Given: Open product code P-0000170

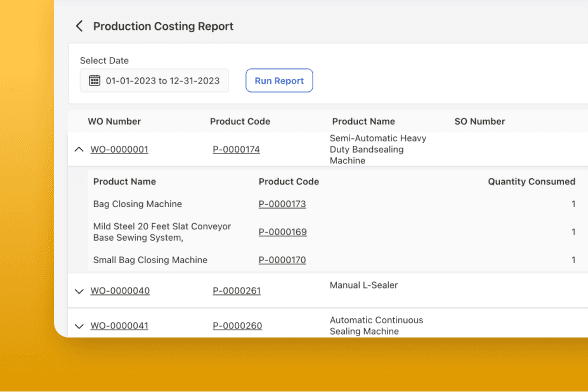Looking at the screenshot, I should [282, 260].
